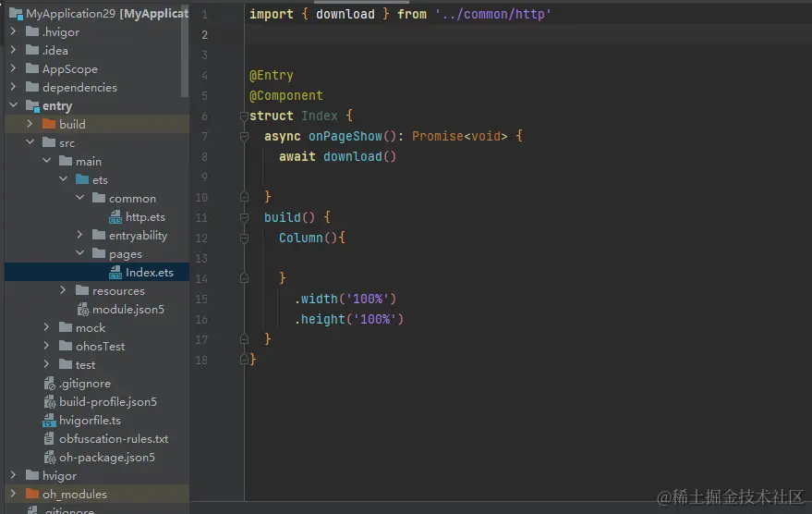Viewport: 812px width, 514px height.
Task: Click the common folder icon
Action: click(x=99, y=198)
